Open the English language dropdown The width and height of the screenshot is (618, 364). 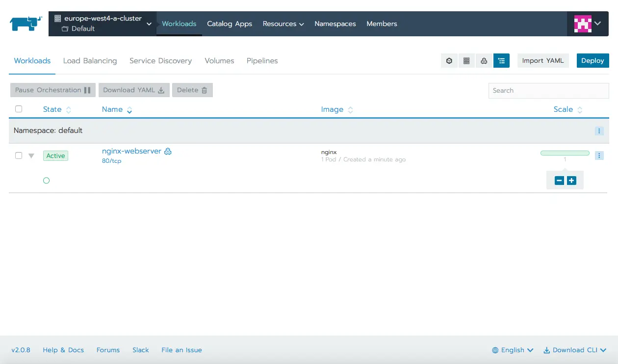click(x=513, y=350)
